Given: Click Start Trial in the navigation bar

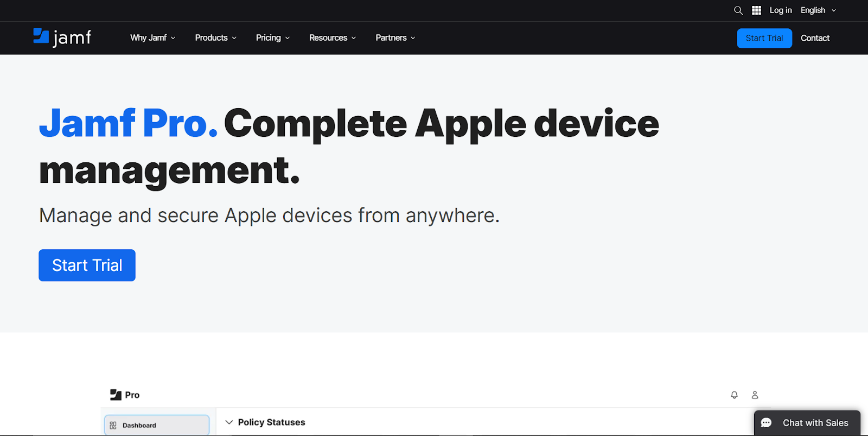Looking at the screenshot, I should pos(764,38).
